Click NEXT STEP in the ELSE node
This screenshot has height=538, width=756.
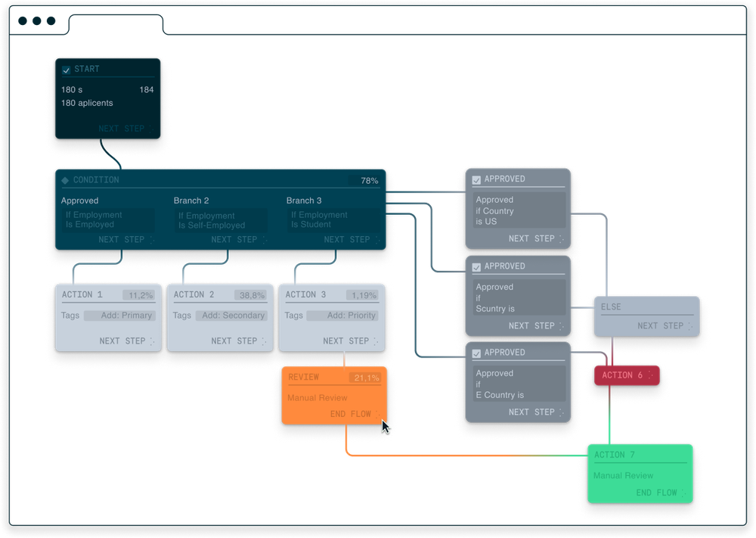pyautogui.click(x=661, y=325)
